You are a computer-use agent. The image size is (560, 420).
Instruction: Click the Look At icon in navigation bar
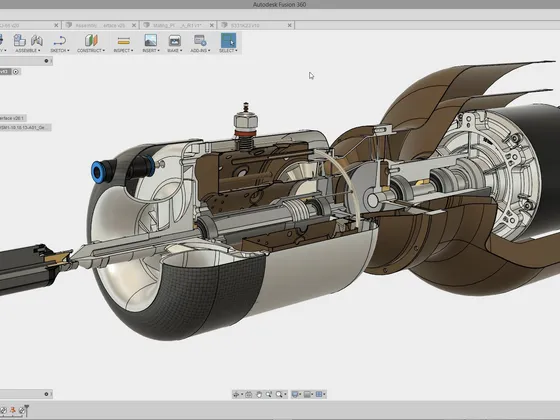tap(249, 394)
